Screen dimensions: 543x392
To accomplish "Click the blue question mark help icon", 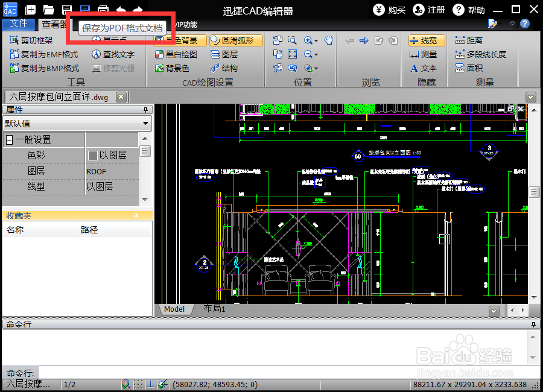I will click(x=525, y=24).
